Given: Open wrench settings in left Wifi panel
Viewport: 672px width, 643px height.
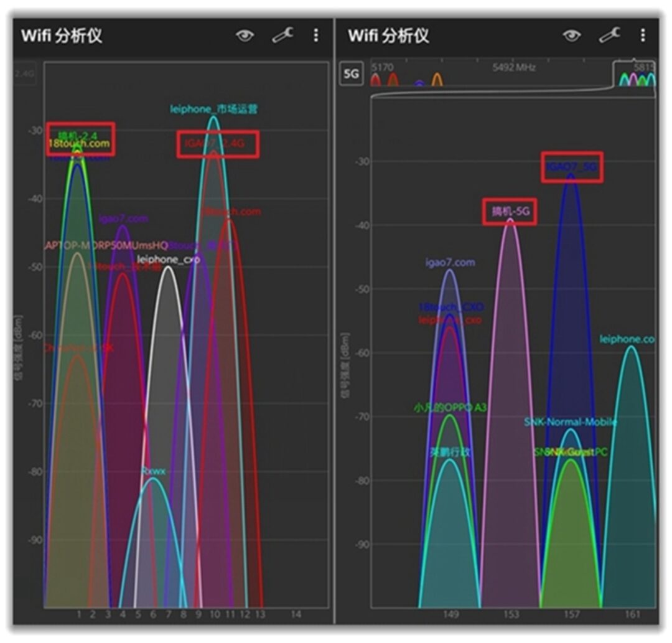Looking at the screenshot, I should [x=283, y=35].
